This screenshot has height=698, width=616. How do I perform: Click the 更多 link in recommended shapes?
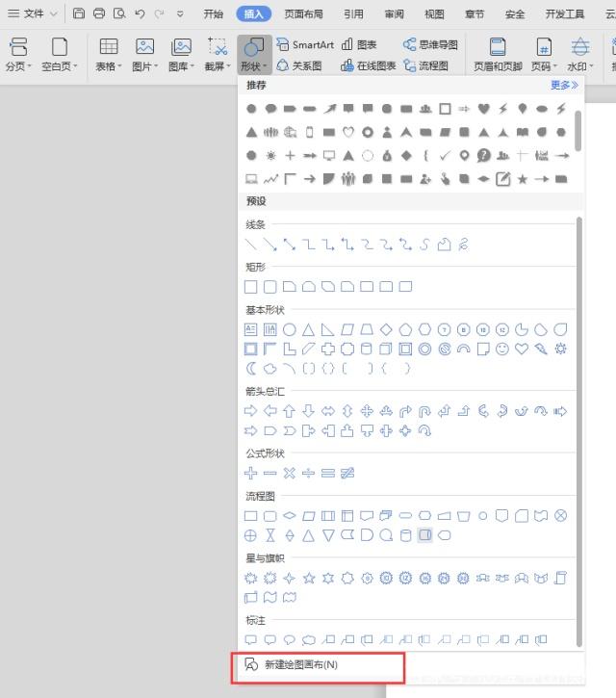click(x=564, y=85)
